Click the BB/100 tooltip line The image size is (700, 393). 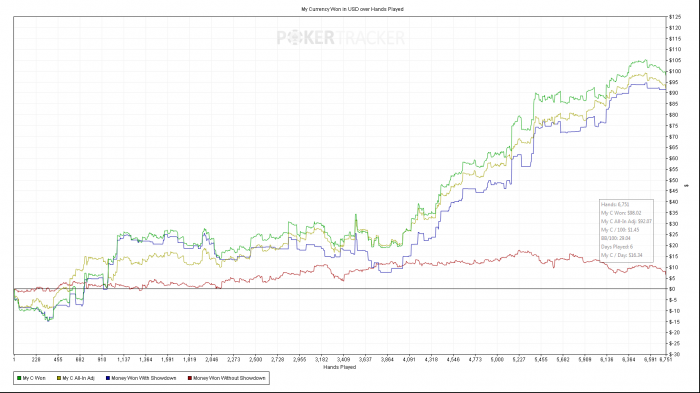(x=616, y=238)
